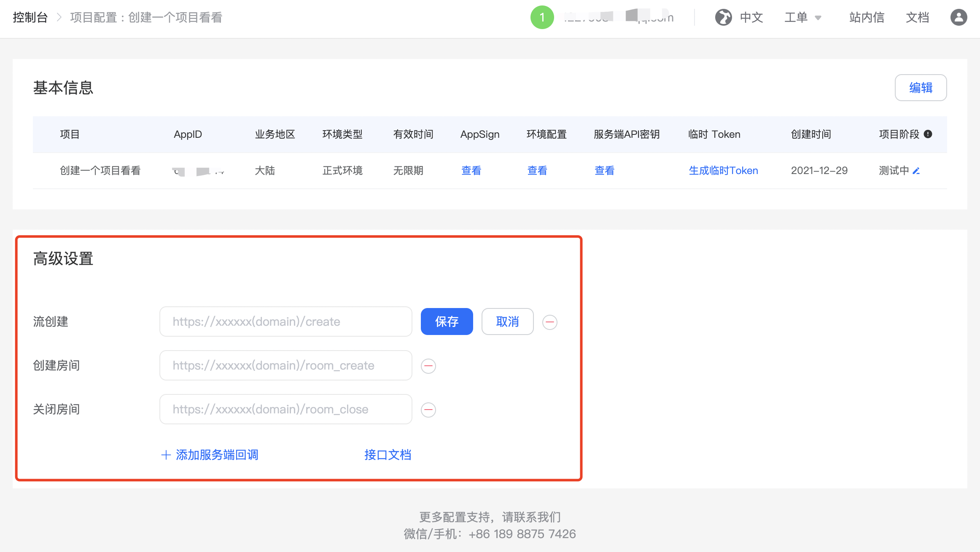This screenshot has width=980, height=552.
Task: Click 添加服务端回调 plus link
Action: coord(210,455)
